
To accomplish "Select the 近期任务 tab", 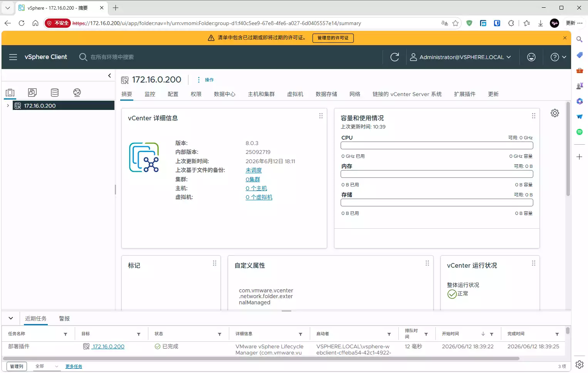I will (x=36, y=319).
